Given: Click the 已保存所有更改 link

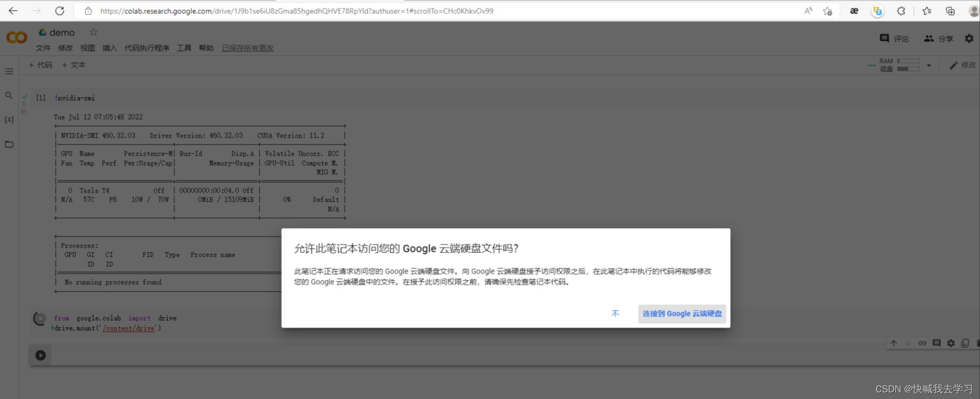Looking at the screenshot, I should (x=248, y=48).
